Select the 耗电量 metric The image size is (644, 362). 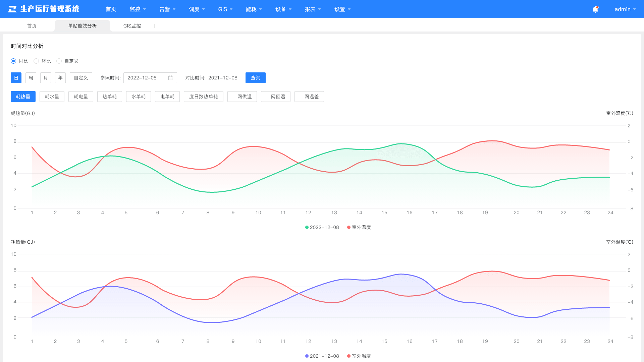click(x=81, y=97)
